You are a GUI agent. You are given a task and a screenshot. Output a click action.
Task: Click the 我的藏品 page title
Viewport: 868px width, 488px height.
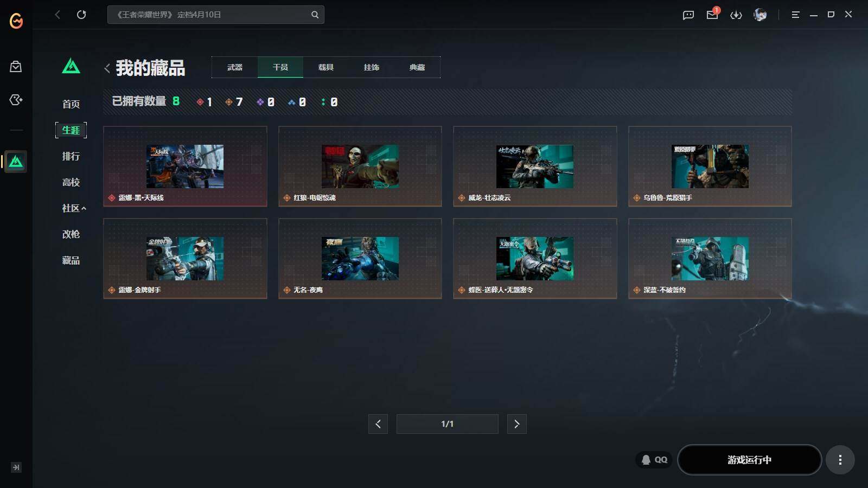pos(150,68)
